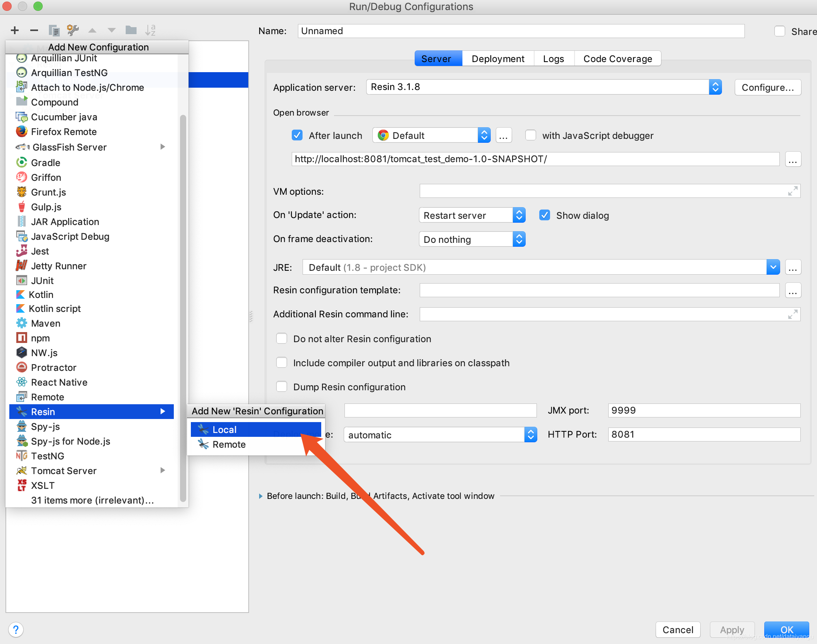
Task: Select Remote in Resin submenu
Action: (229, 444)
